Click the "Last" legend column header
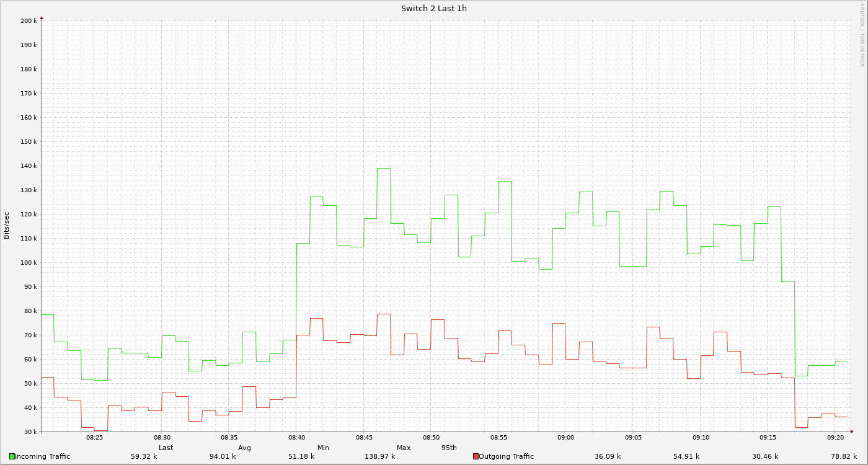This screenshot has width=868, height=465. coord(166,448)
